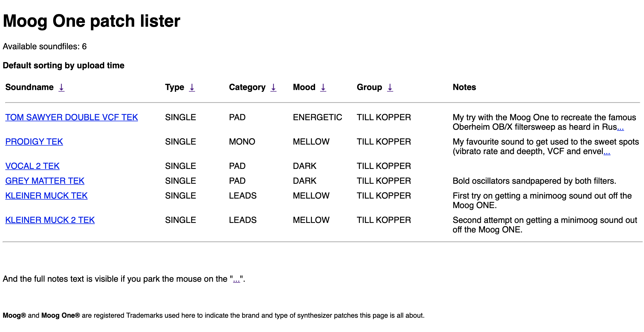The height and width of the screenshot is (332, 644).
Task: Sort patches by Category arrow
Action: click(273, 87)
